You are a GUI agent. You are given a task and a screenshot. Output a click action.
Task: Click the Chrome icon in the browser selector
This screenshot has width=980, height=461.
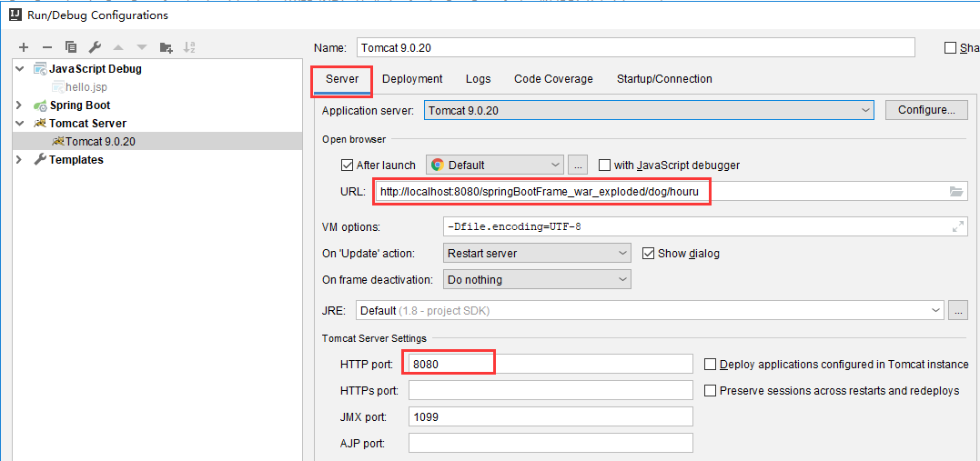pyautogui.click(x=438, y=165)
